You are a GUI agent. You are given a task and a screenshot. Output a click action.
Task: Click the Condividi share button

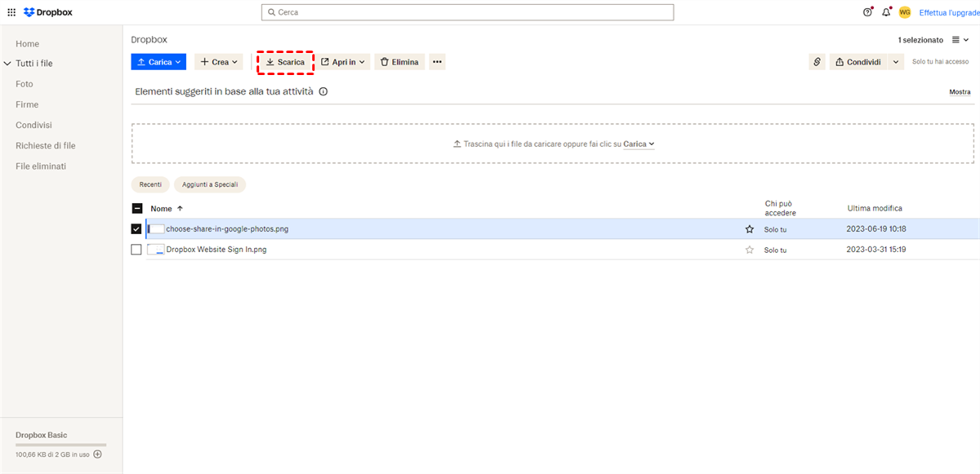(x=858, y=62)
